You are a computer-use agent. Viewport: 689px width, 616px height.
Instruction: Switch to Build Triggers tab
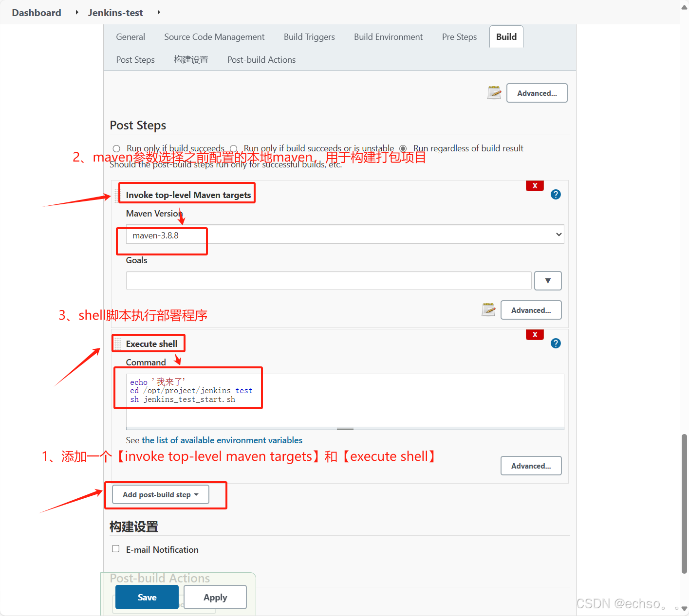click(x=309, y=37)
